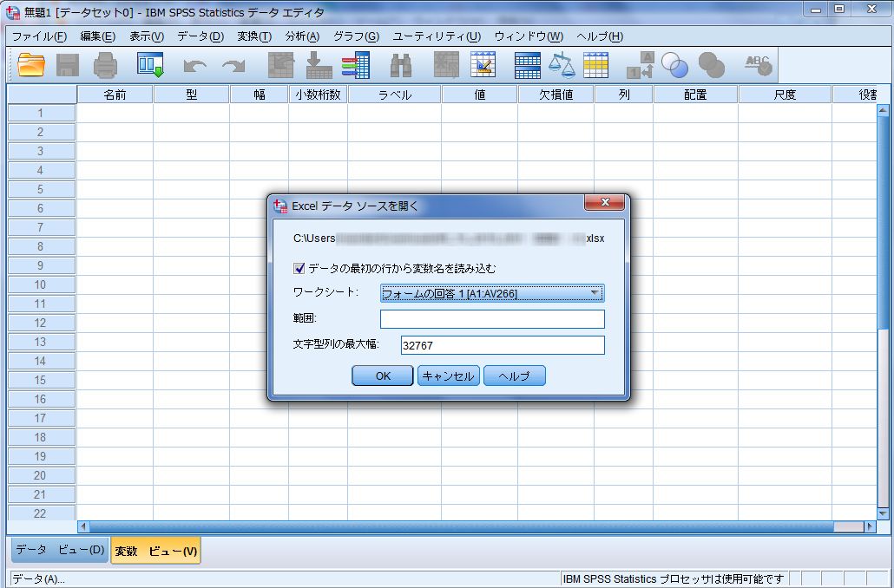Open a data file with the folder icon

[31, 65]
